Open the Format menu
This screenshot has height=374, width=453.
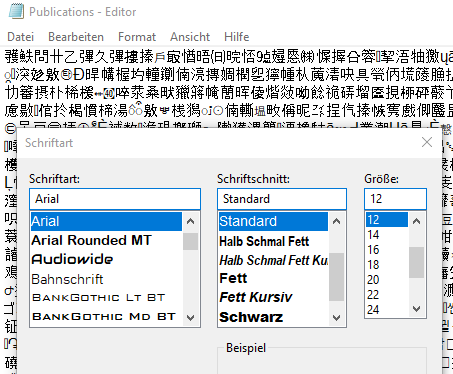(x=137, y=37)
